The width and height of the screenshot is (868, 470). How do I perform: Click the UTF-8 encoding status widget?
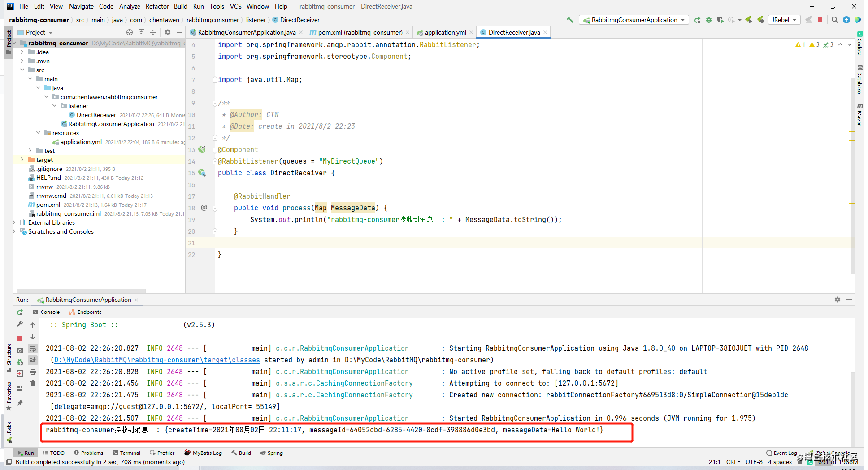coord(754,462)
